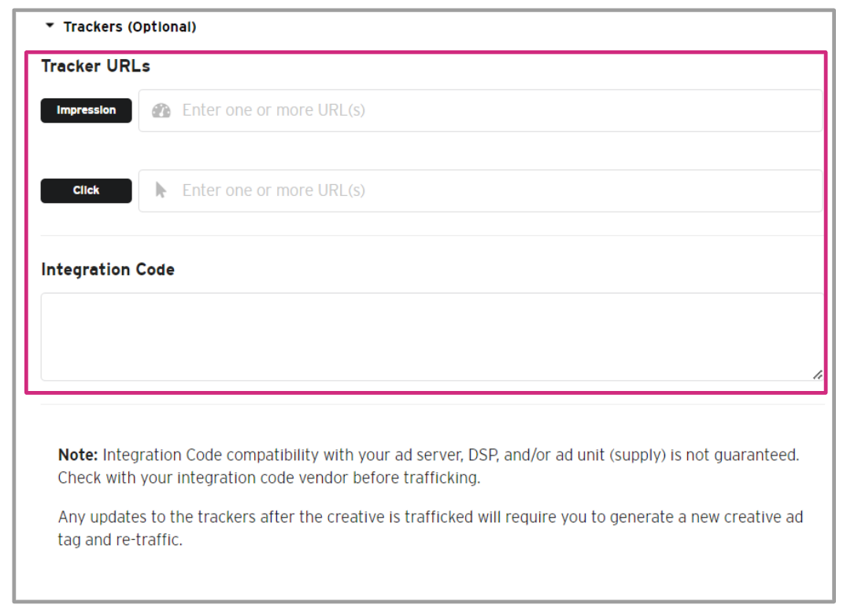
Task: Collapse the Trackers section disclosure triangle
Action: tap(50, 26)
